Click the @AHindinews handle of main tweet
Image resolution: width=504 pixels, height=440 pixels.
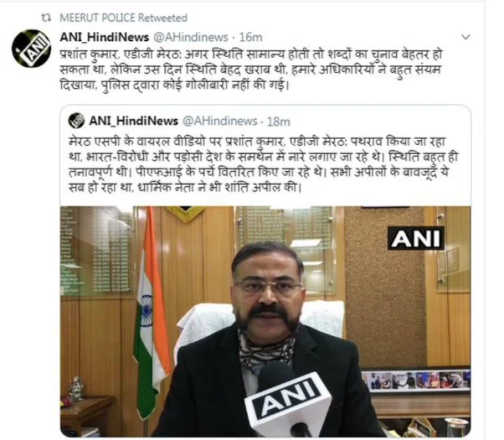pos(191,37)
